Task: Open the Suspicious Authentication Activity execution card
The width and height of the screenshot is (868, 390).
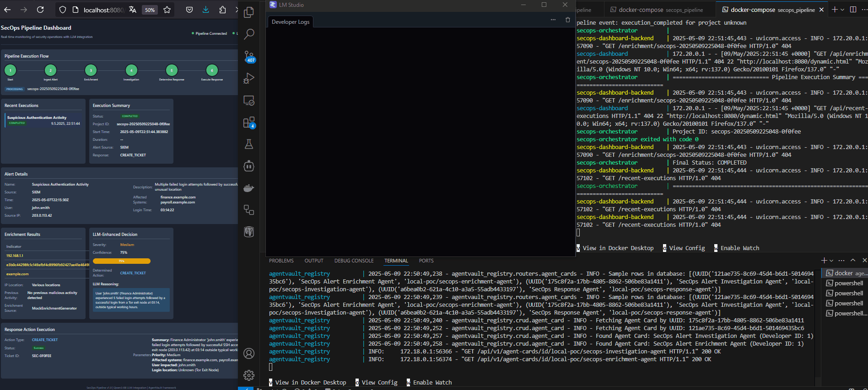Action: [44, 120]
